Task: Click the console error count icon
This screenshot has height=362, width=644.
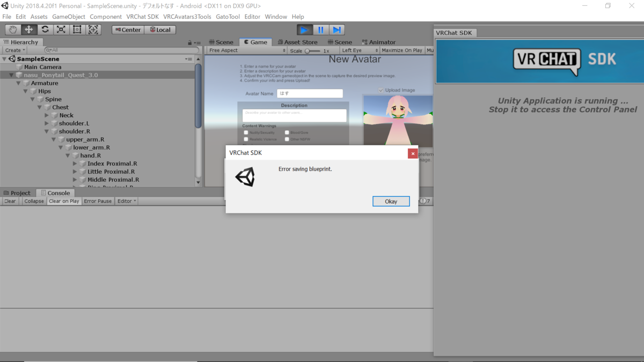Action: [x=423, y=201]
